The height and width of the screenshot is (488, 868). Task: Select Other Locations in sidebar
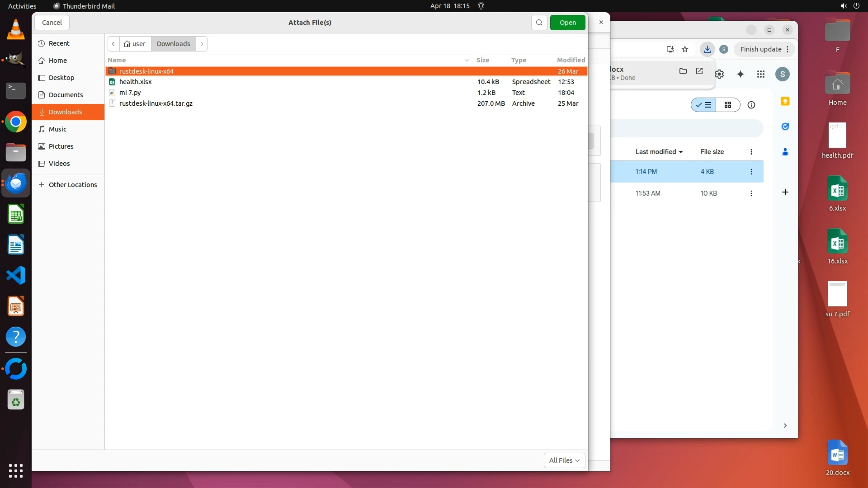[x=72, y=185]
